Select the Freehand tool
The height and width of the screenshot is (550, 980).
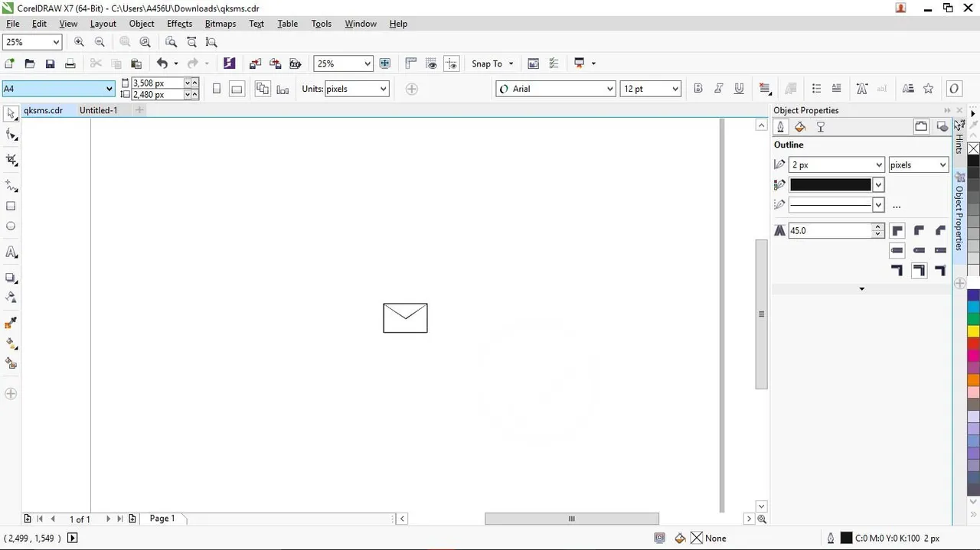point(11,186)
